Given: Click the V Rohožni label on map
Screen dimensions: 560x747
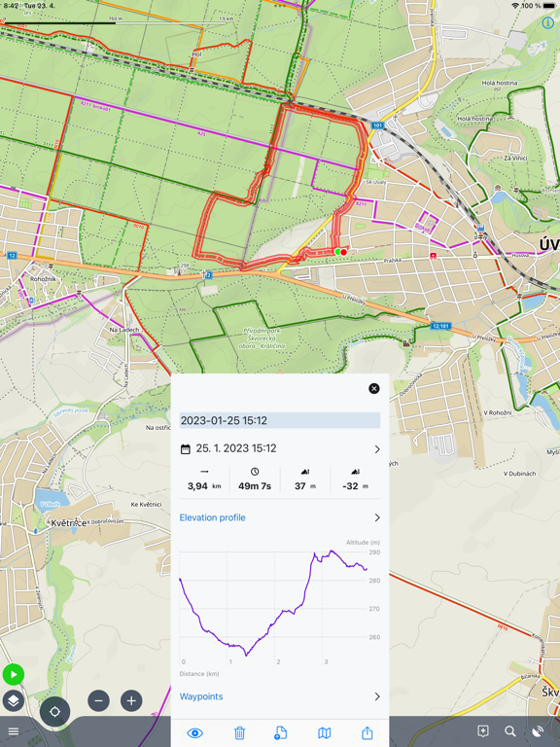Looking at the screenshot, I should pos(498,412).
